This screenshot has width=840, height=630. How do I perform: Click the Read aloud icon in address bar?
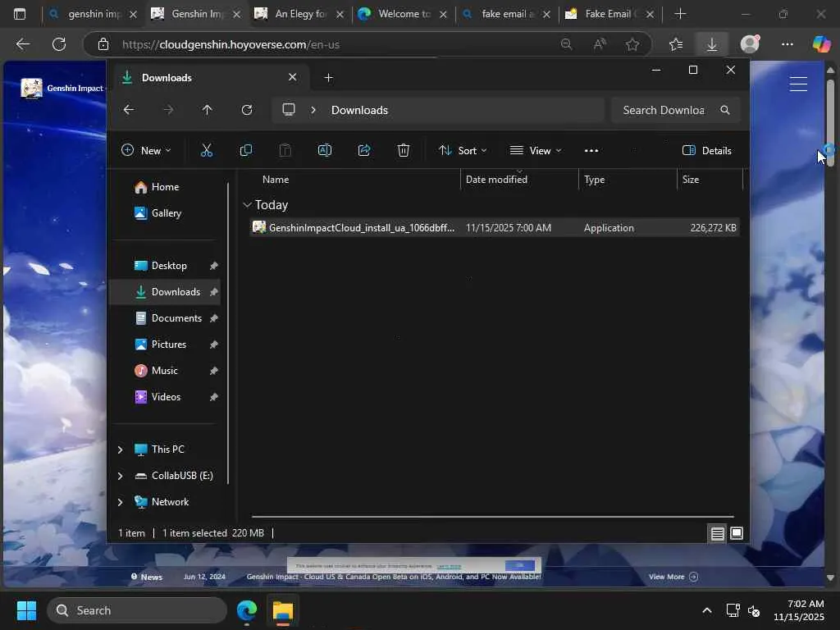tap(600, 44)
